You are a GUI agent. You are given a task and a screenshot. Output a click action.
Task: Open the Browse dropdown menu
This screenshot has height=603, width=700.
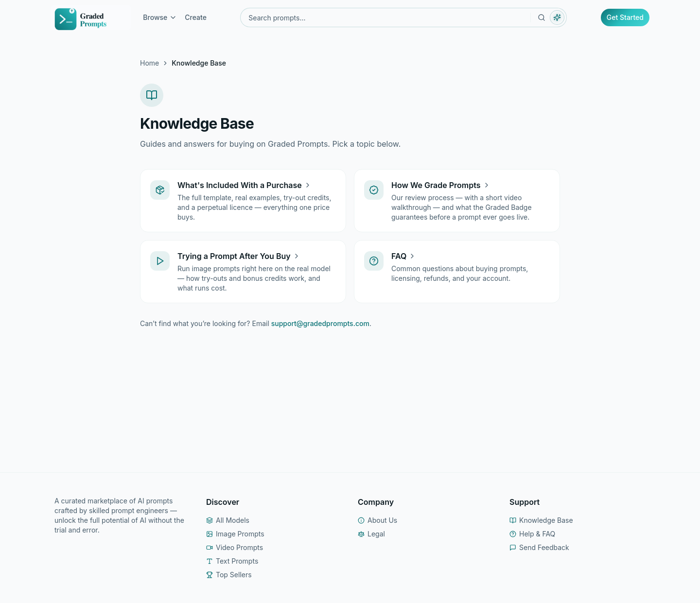coord(159,17)
